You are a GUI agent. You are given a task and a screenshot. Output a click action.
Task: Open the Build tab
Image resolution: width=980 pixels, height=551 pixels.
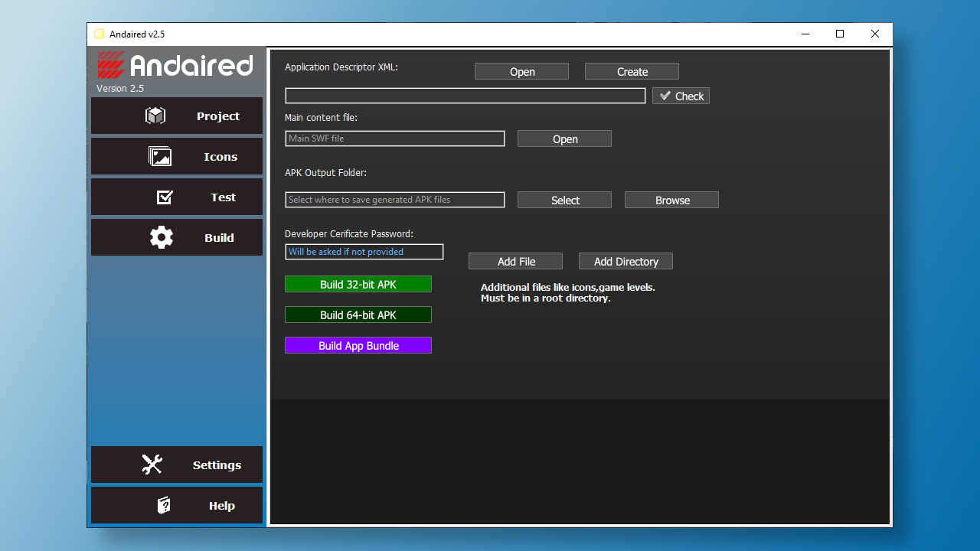(177, 237)
